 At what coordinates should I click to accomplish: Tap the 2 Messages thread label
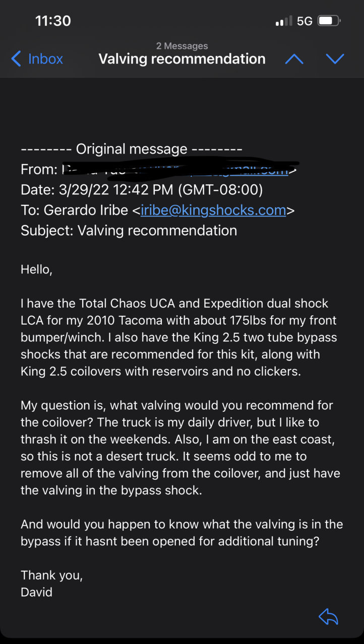point(182,46)
